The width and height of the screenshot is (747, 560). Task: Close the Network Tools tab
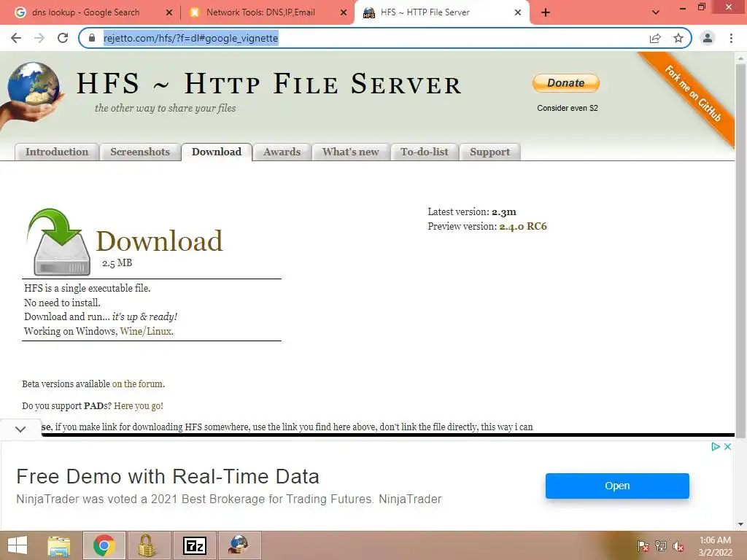344,12
